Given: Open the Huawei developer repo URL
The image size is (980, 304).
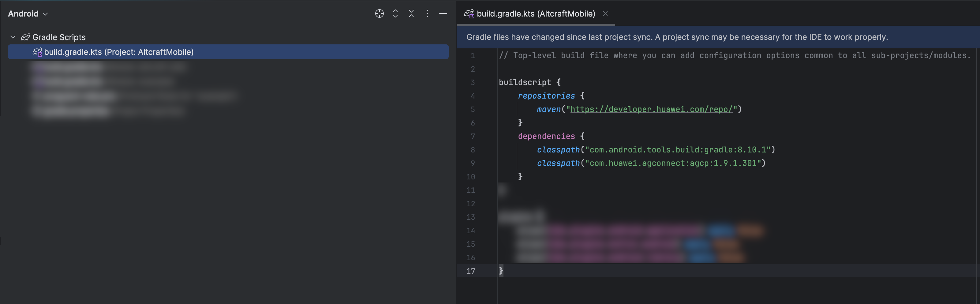Looking at the screenshot, I should (651, 110).
